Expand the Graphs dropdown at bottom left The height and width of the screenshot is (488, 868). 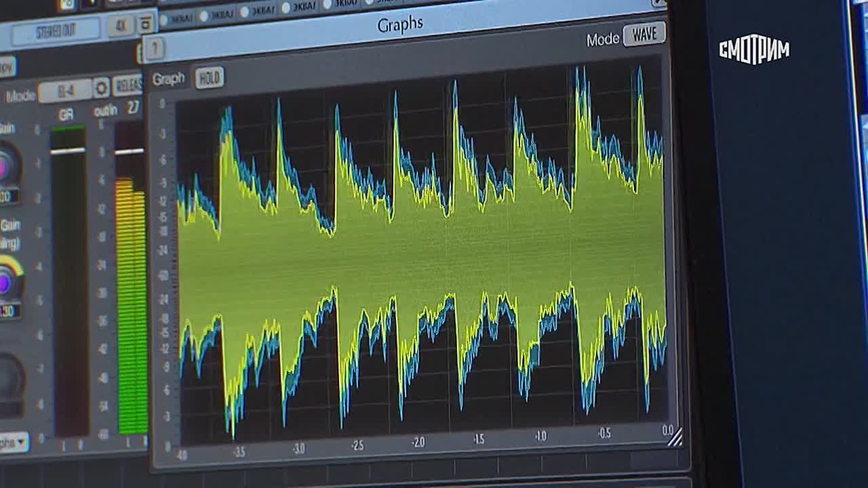click(x=12, y=443)
